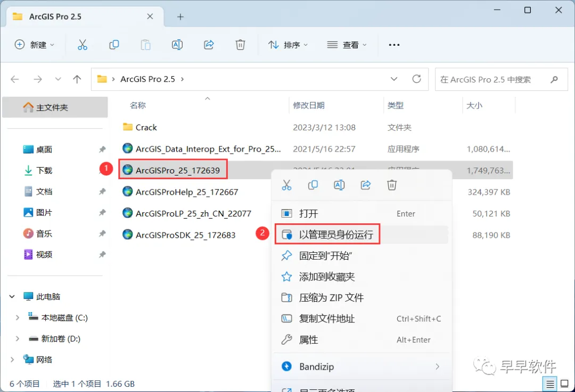The image size is (575, 392).
Task: Open 下载 in the sidebar
Action: tap(44, 170)
